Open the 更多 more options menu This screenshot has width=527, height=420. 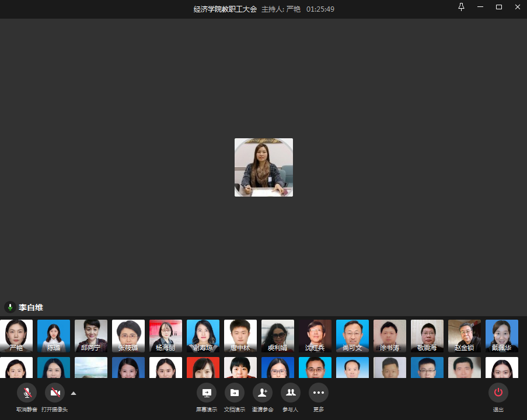[319, 393]
